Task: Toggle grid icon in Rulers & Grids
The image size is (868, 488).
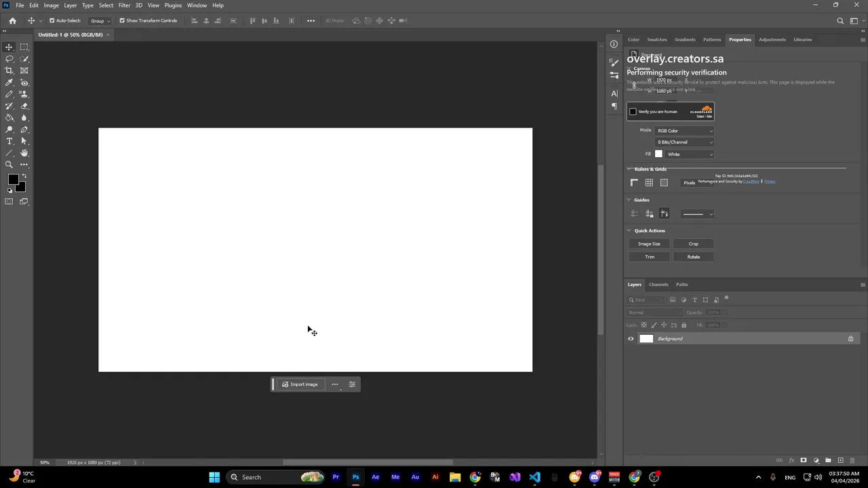Action: tap(649, 182)
